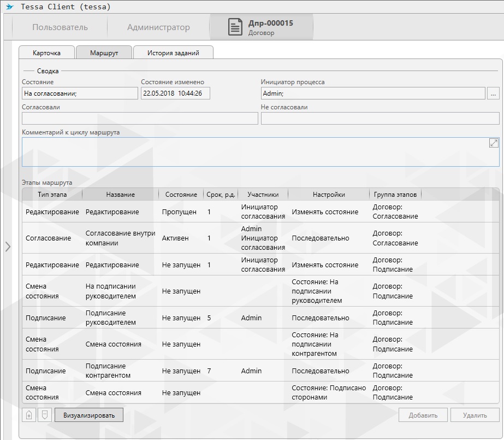The width and height of the screenshot is (504, 440).
Task: Open the Пользователь workspace tab
Action: [x=60, y=27]
